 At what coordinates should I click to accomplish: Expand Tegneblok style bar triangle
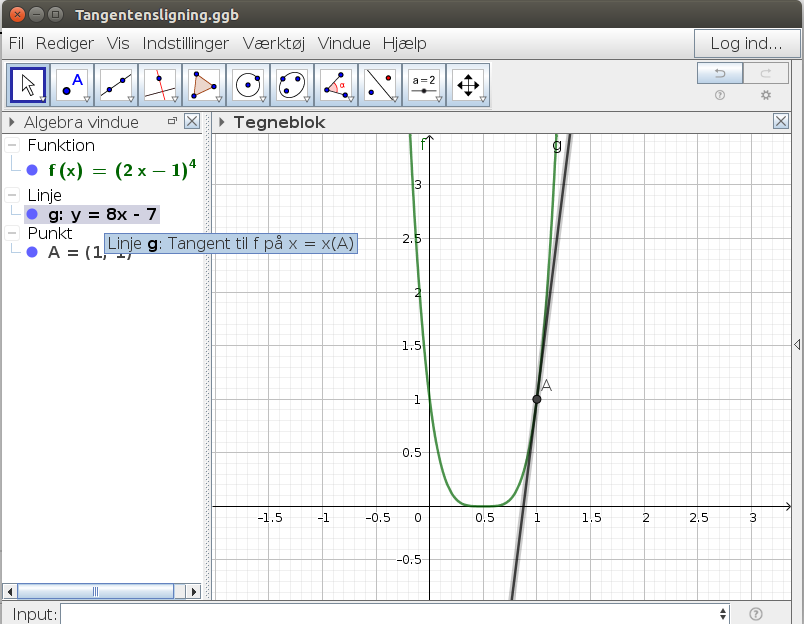222,122
